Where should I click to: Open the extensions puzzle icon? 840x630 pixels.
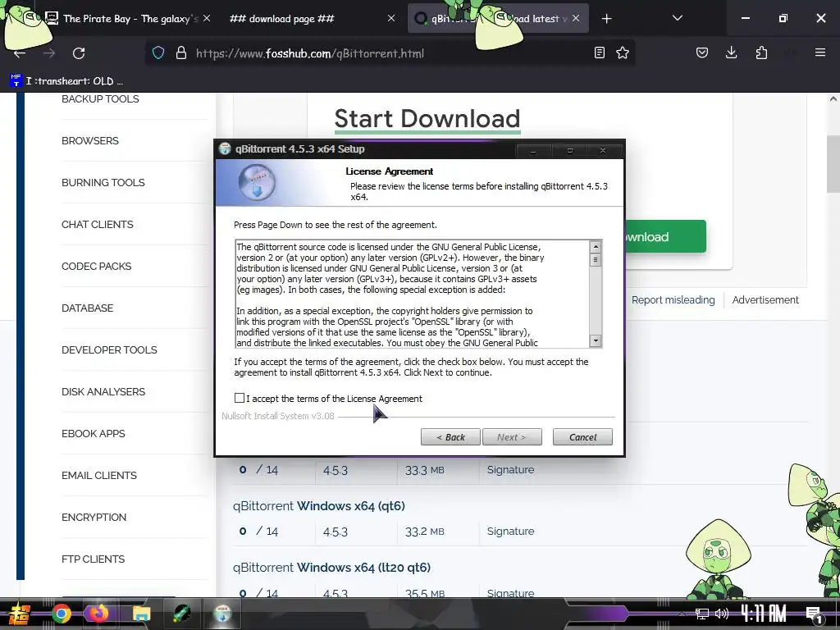tap(761, 52)
